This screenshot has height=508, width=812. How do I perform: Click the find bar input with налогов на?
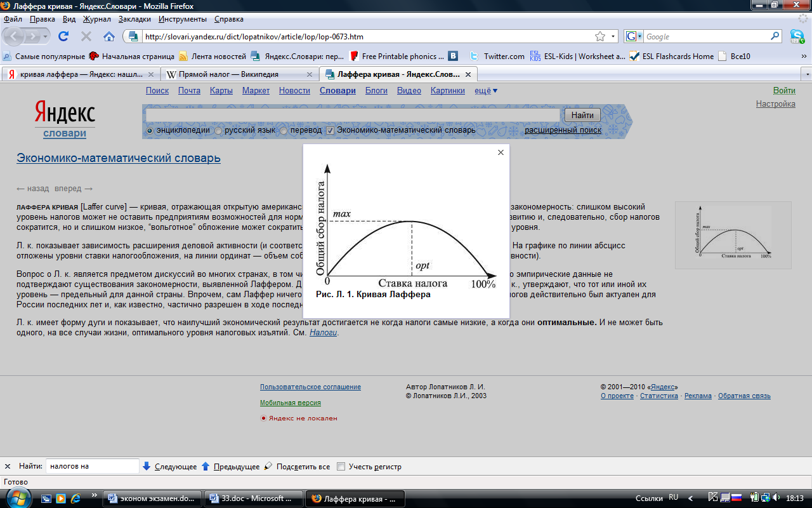pyautogui.click(x=93, y=466)
